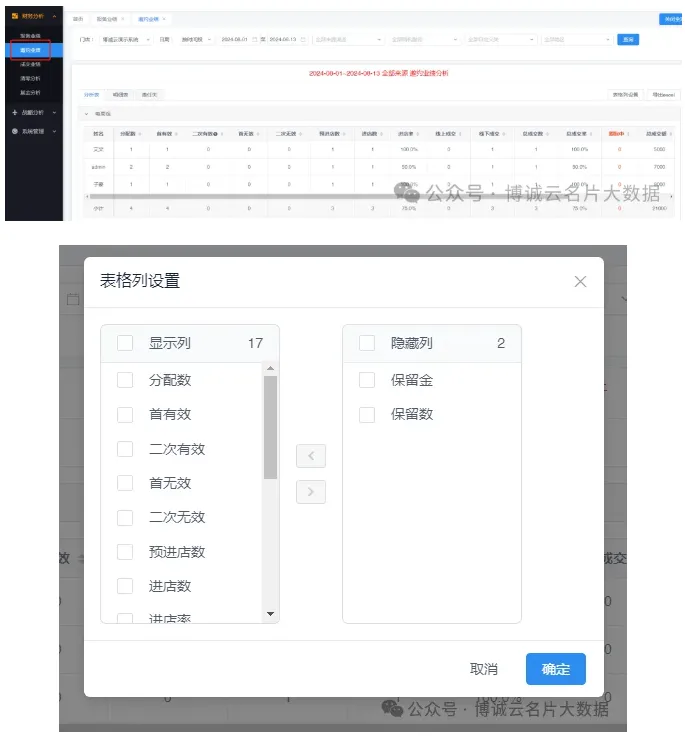Viewport: 685px width, 736px height.
Task: Open 邀约业绩 in the sidebar menu
Action: pos(30,49)
